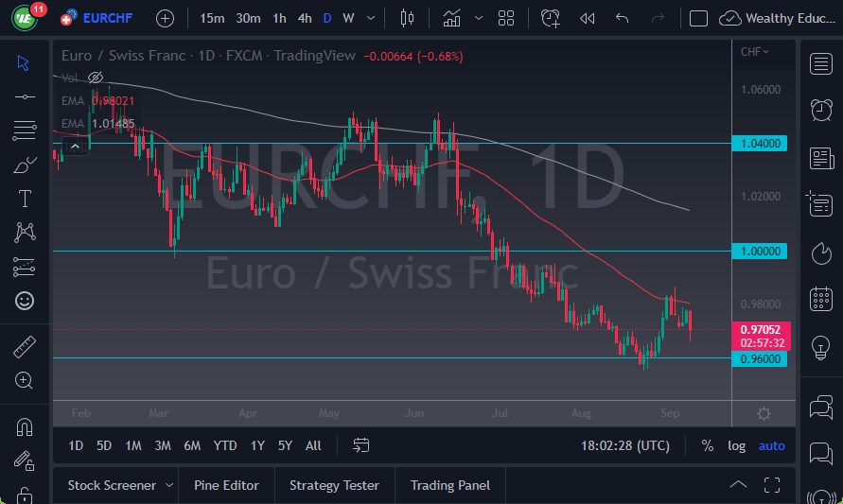Screen dimensions: 843x504
Task: Toggle auto price scale
Action: click(x=771, y=445)
